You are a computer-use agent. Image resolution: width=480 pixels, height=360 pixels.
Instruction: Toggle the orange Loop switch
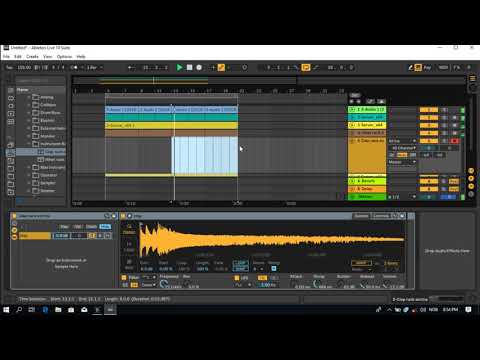coord(306,68)
